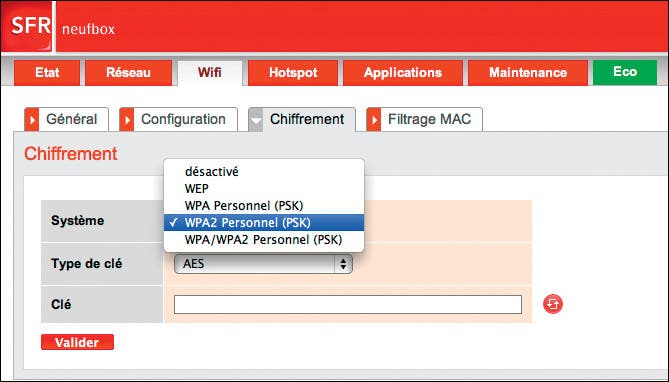
Task: Open the green Eco tab
Action: click(x=625, y=72)
